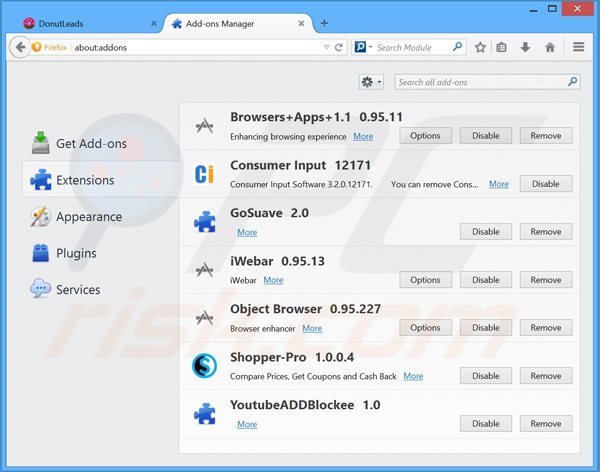Disable the Browsers+Apps+1.1 extension
The image size is (600, 472).
tap(486, 136)
